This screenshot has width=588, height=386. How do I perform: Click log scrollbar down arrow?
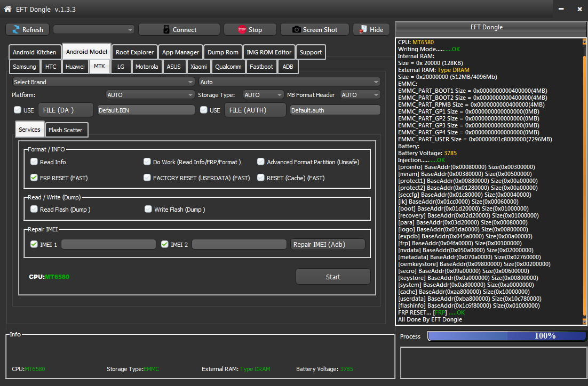pos(584,321)
